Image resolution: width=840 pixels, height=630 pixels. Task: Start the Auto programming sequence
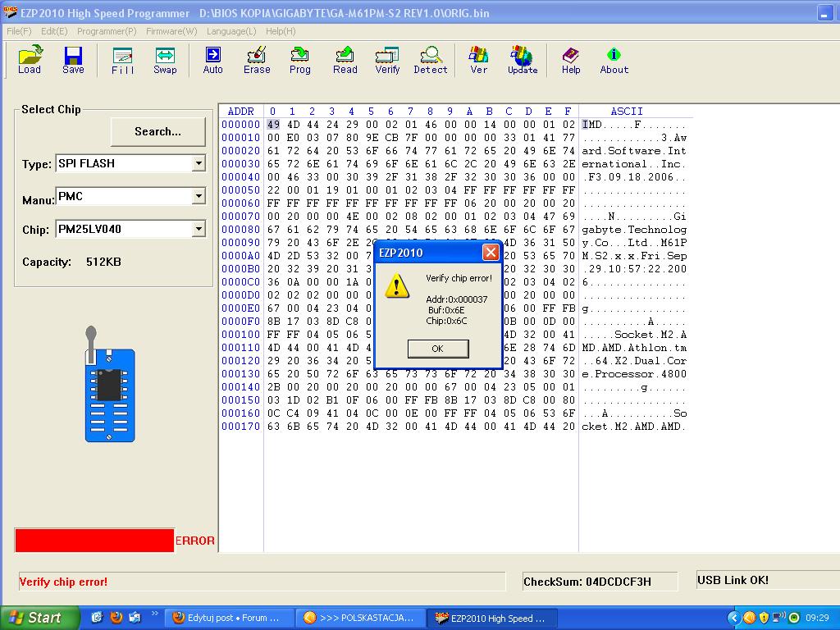(x=212, y=59)
